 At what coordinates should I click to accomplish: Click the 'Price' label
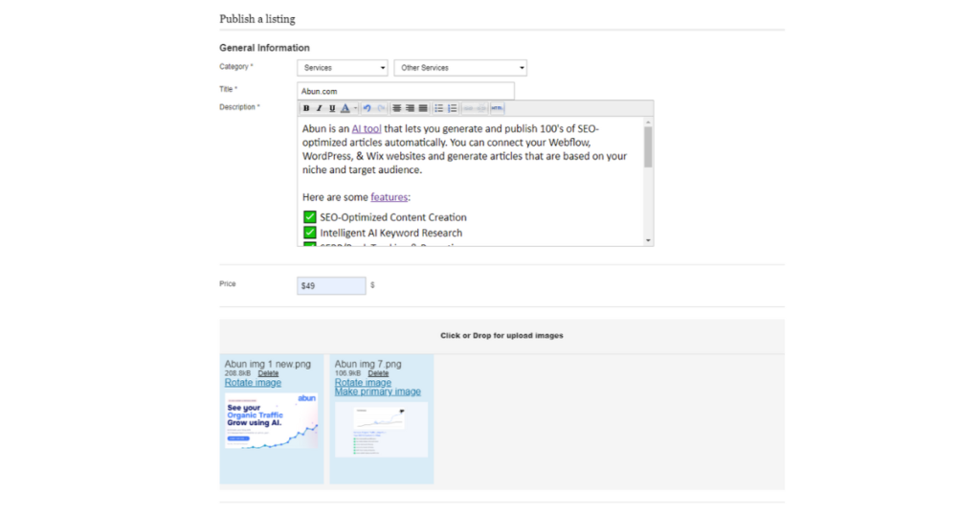pos(228,283)
